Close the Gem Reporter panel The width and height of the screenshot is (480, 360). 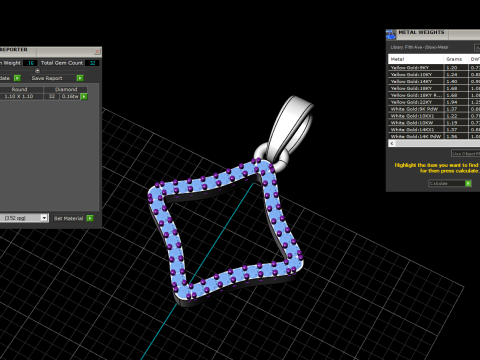[x=97, y=51]
